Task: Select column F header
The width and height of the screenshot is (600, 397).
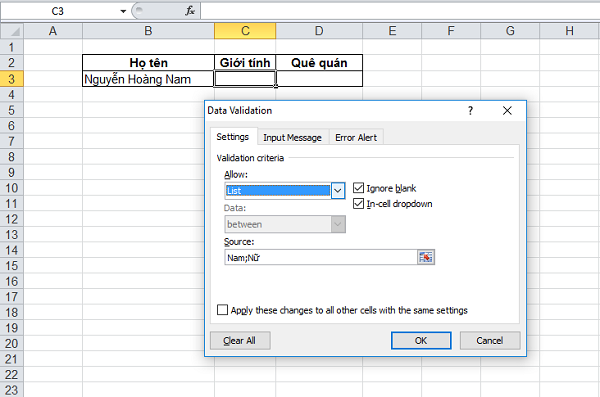Action: point(451,31)
